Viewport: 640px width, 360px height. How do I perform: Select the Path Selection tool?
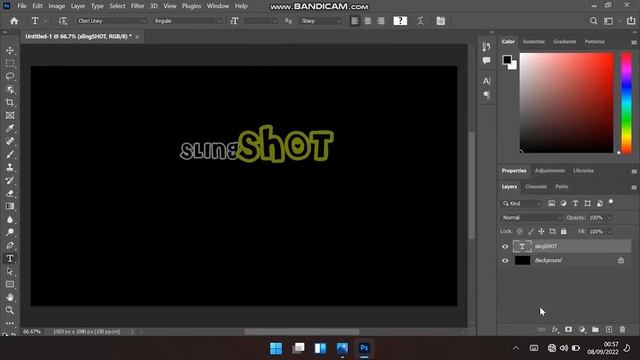click(x=10, y=271)
